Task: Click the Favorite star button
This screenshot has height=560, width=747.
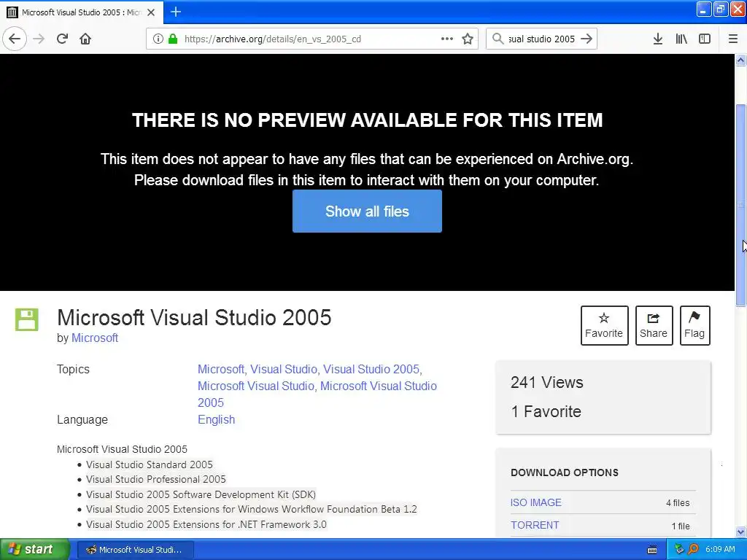Action: pyautogui.click(x=604, y=325)
